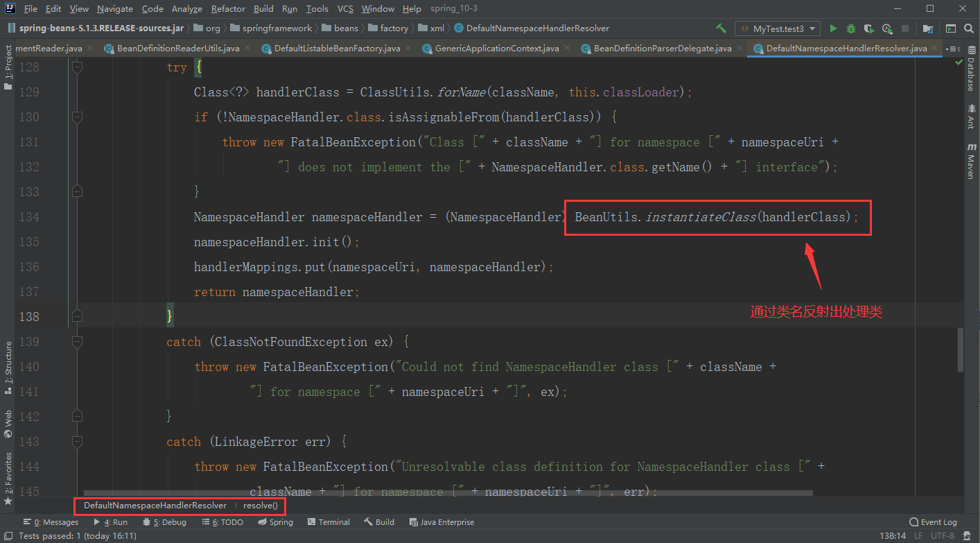Viewport: 980px width, 543px height.
Task: Click the Run Anything toolbar icon
Action: point(951,28)
